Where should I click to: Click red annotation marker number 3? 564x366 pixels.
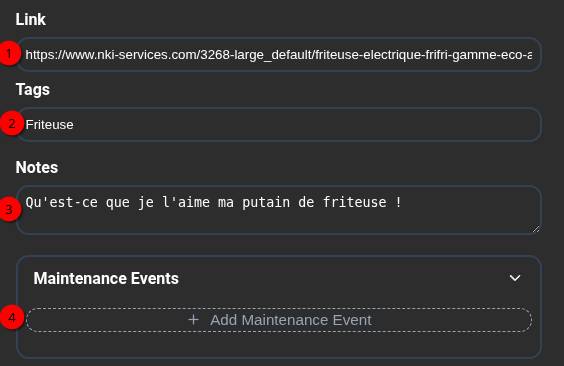tap(9, 209)
